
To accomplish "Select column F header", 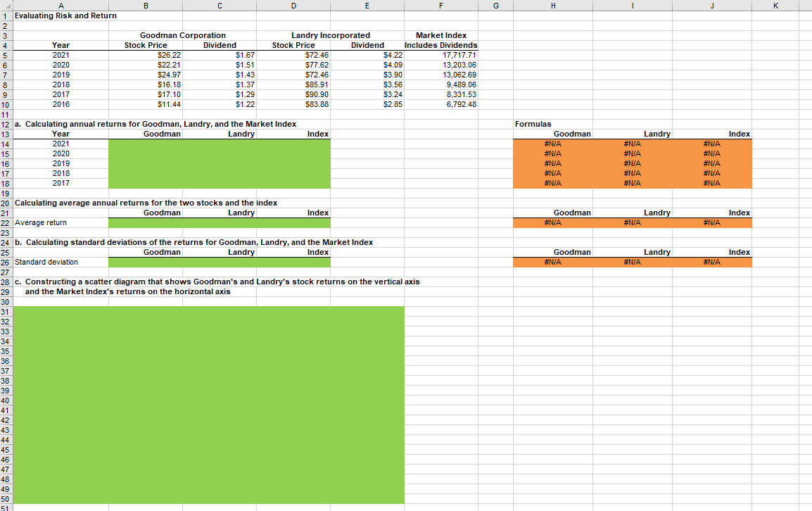I will (x=441, y=6).
